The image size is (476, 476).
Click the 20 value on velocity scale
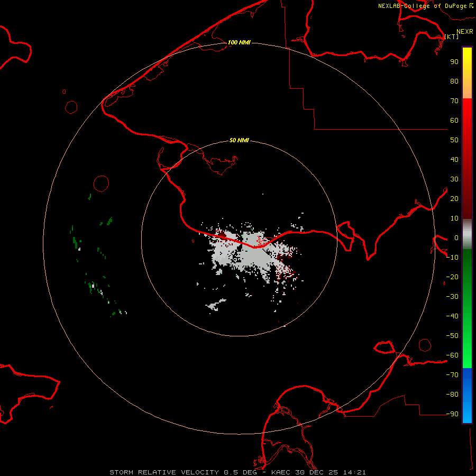(454, 199)
